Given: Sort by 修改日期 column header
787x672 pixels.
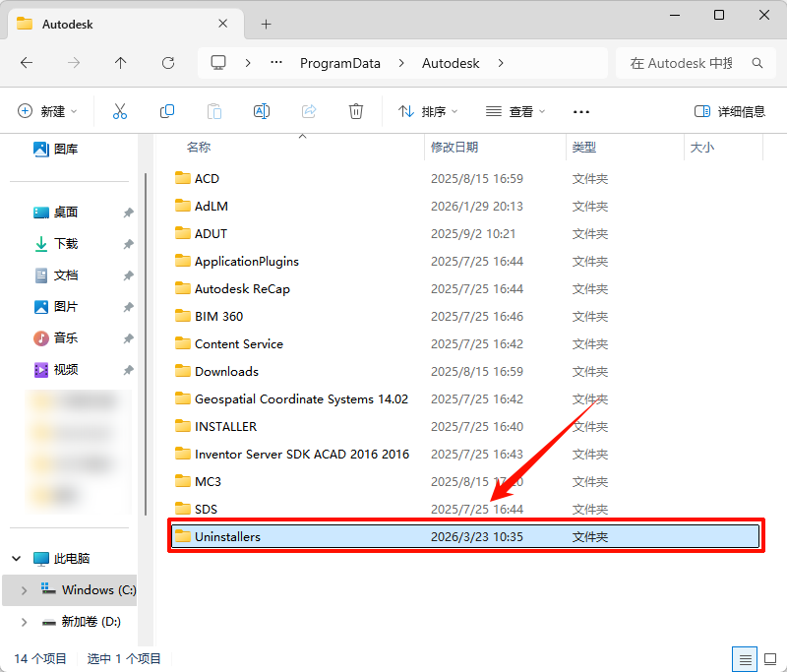Looking at the screenshot, I should (x=454, y=147).
